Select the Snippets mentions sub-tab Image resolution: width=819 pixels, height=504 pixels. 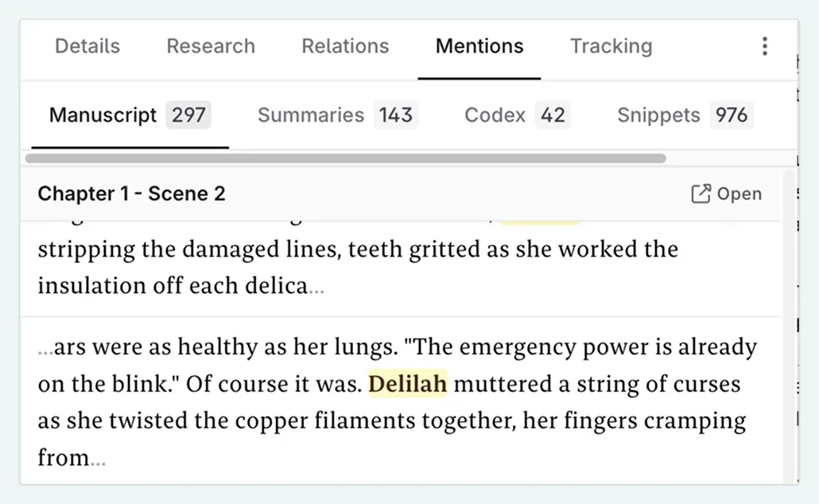point(658,115)
